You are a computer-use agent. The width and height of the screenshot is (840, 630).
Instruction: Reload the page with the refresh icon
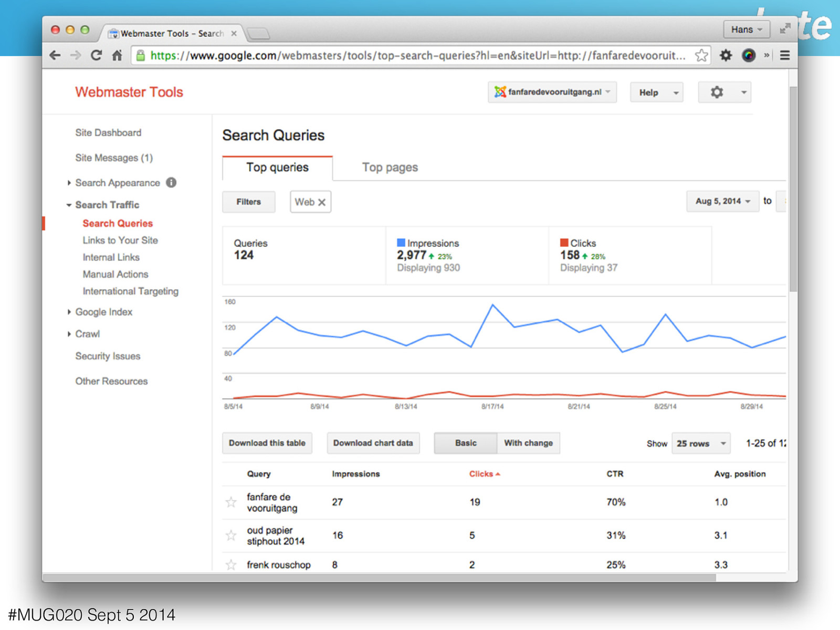tap(96, 55)
